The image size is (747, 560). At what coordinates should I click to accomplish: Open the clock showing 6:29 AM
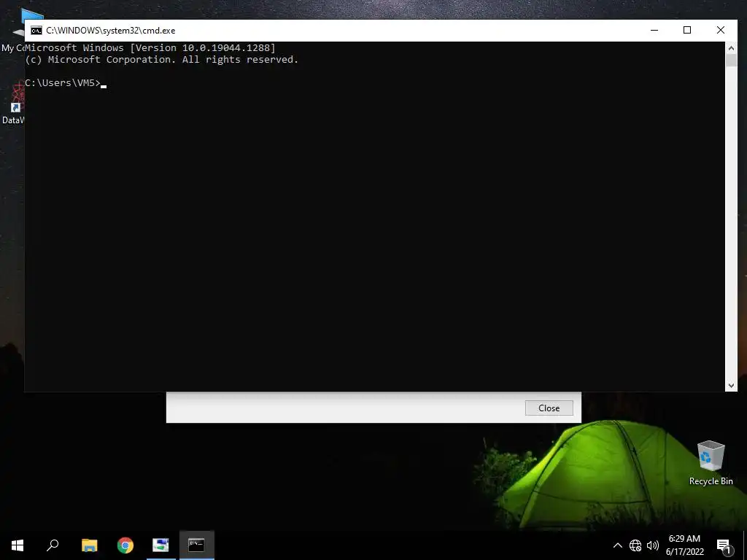click(x=684, y=545)
